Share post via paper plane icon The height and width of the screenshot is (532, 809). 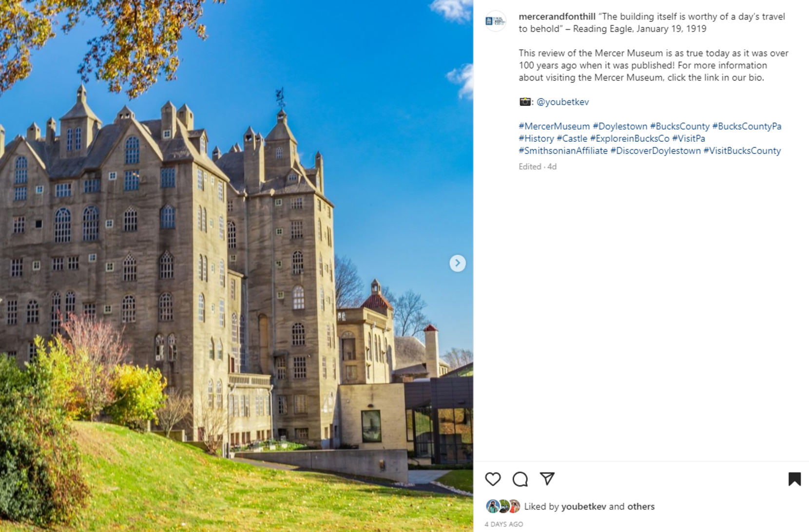547,479
